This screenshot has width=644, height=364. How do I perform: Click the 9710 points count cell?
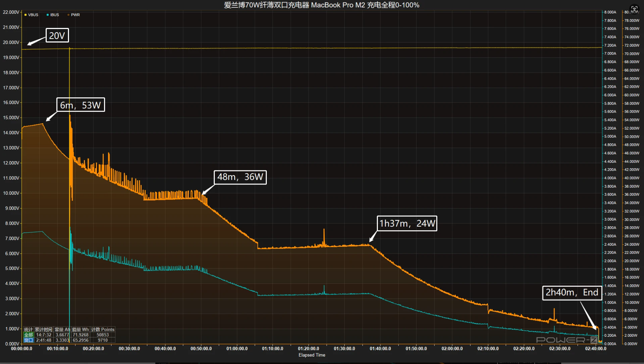tap(103, 340)
